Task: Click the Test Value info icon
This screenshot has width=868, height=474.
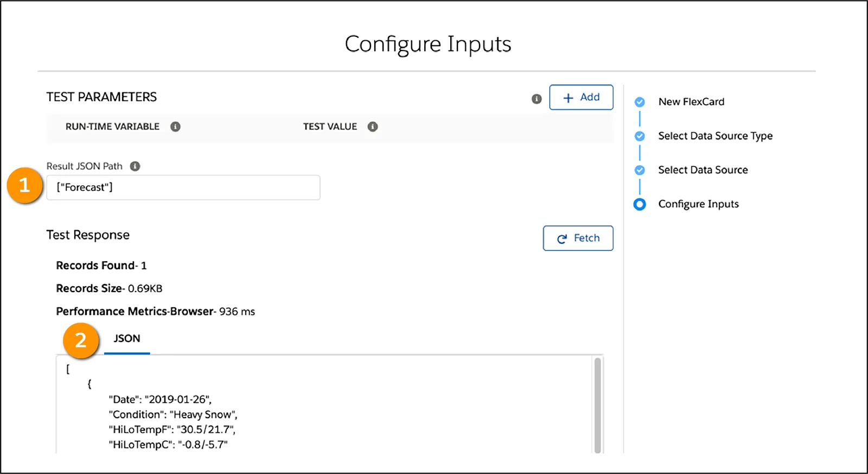Action: tap(372, 127)
